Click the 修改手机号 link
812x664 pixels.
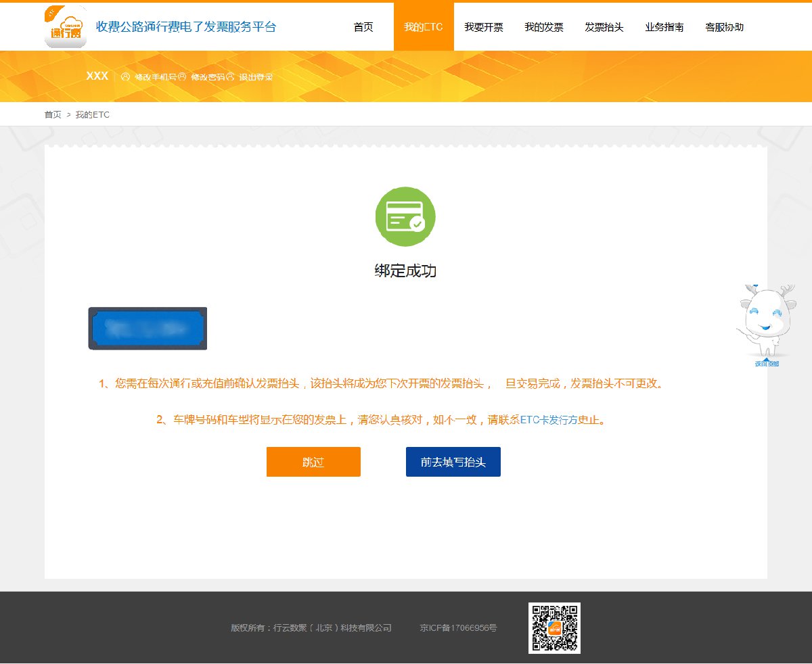click(155, 77)
